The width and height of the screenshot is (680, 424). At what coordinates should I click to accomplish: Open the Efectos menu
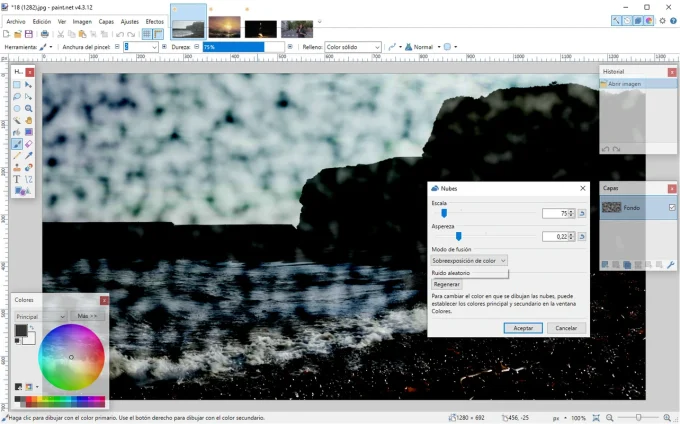point(155,21)
